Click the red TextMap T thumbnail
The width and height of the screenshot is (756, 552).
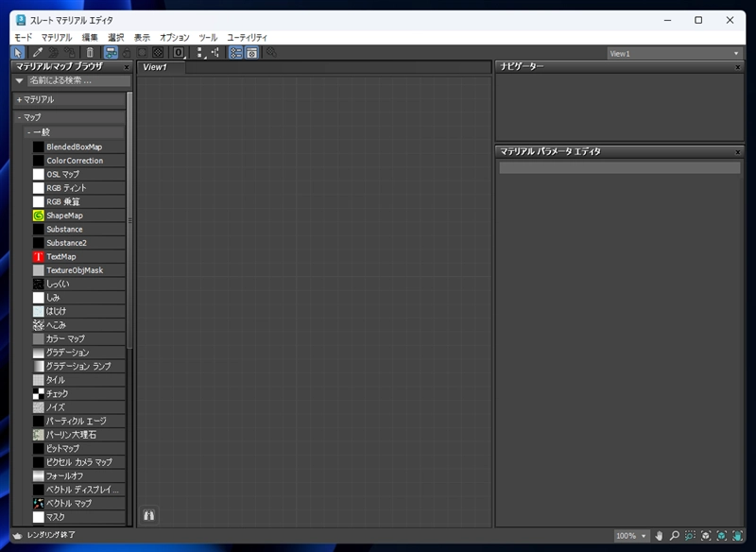coord(39,256)
